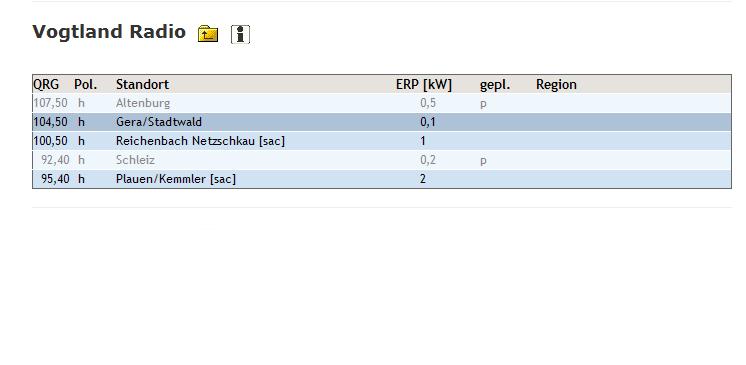Click frequency 92,40 in the table
This screenshot has width=746, height=365.
(x=55, y=160)
